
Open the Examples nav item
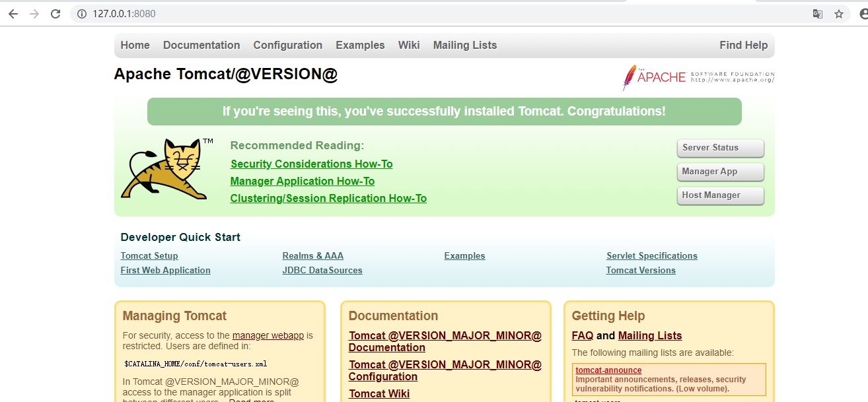click(360, 46)
